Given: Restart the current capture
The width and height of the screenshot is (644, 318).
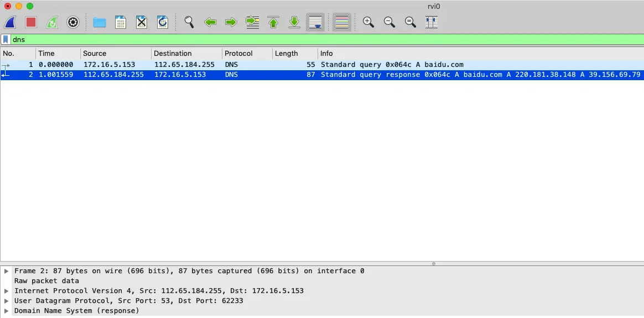Looking at the screenshot, I should pos(52,22).
